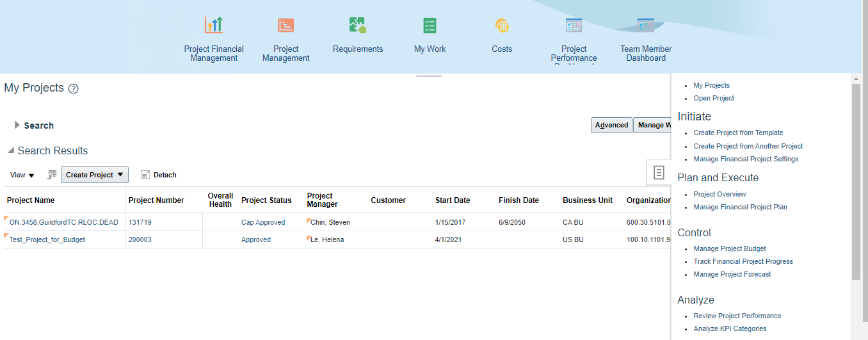Open Review Project Performance task
Screen dimensions: 868x340
click(x=737, y=316)
